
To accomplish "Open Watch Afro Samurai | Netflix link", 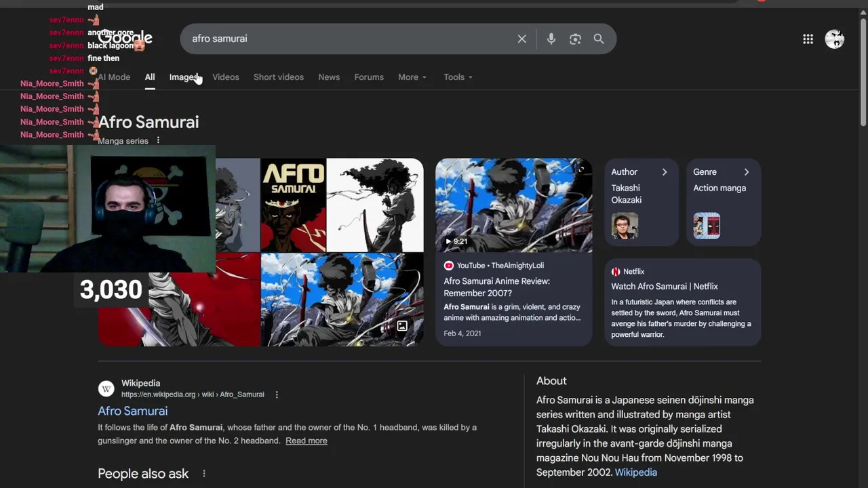I will pos(665,286).
